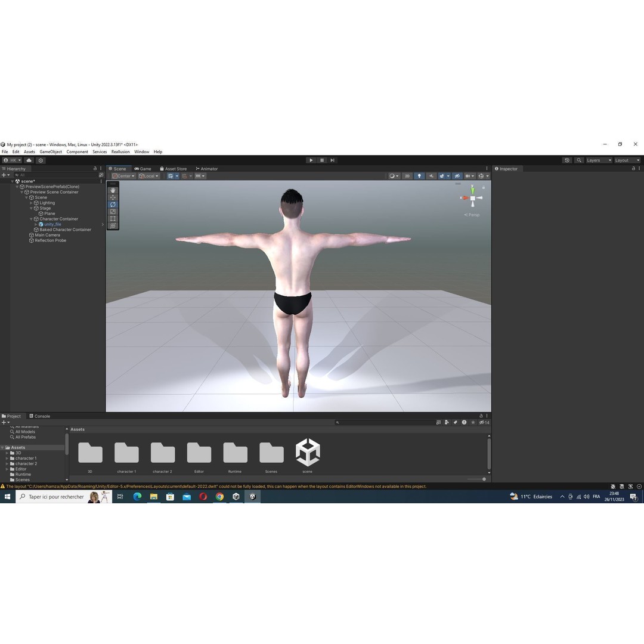Select the Hand (View) tool

tap(113, 190)
